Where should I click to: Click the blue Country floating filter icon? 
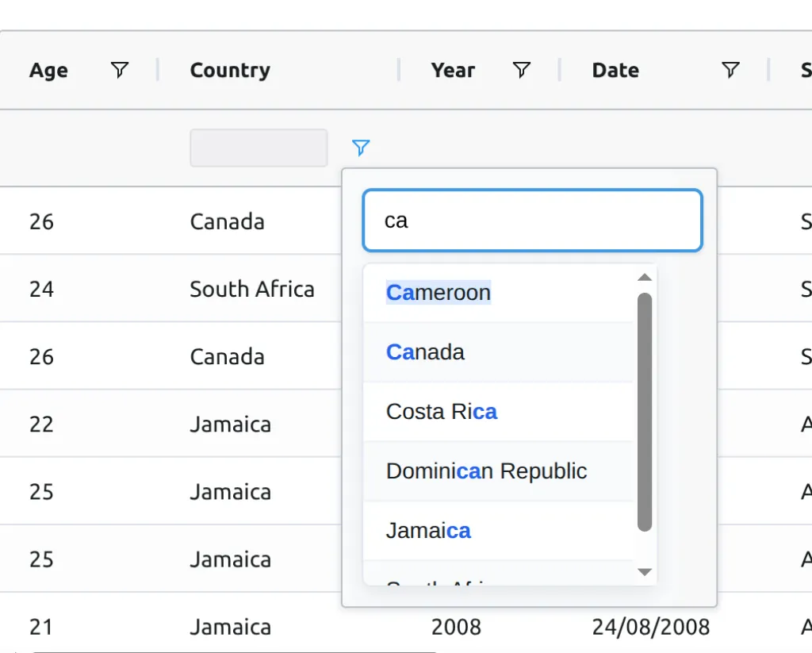(x=361, y=148)
